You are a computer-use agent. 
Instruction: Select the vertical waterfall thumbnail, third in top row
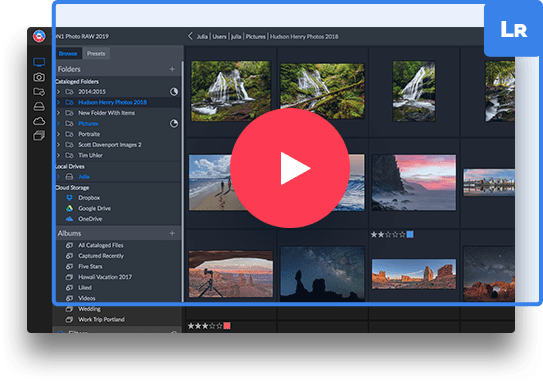coord(414,91)
